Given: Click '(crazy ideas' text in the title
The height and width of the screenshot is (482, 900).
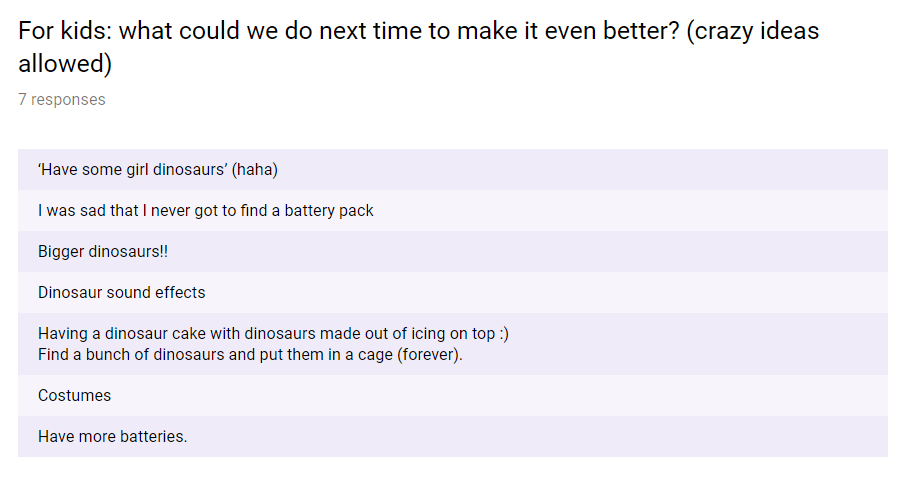Looking at the screenshot, I should click(x=753, y=31).
